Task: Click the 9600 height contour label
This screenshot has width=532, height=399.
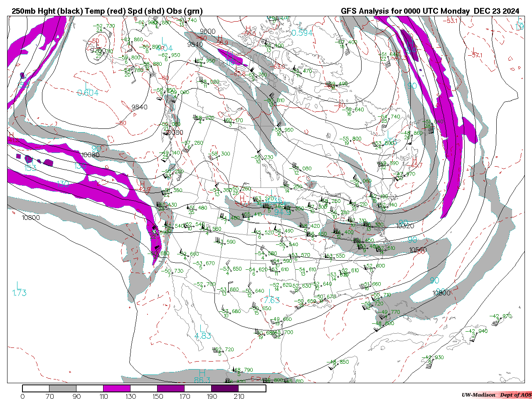Action: click(207, 32)
